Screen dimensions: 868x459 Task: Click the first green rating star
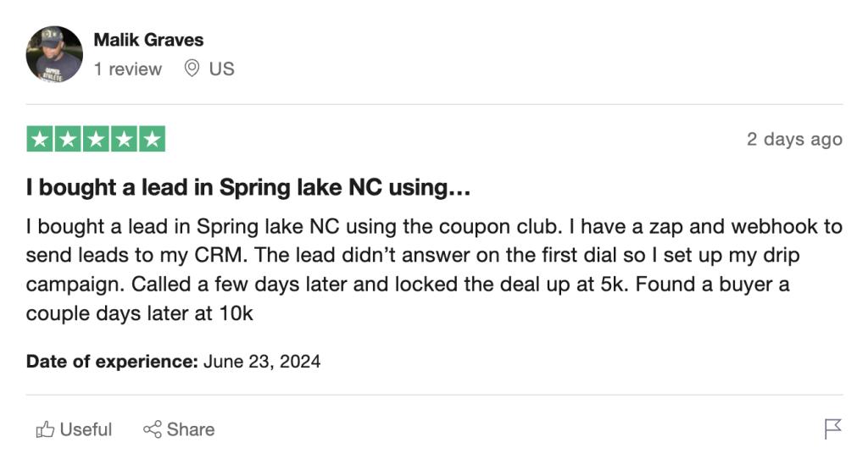coord(40,139)
